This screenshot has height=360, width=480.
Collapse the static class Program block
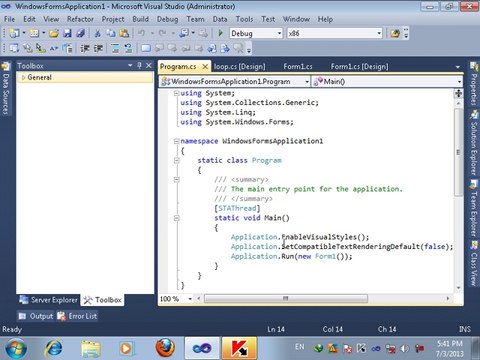click(x=176, y=161)
